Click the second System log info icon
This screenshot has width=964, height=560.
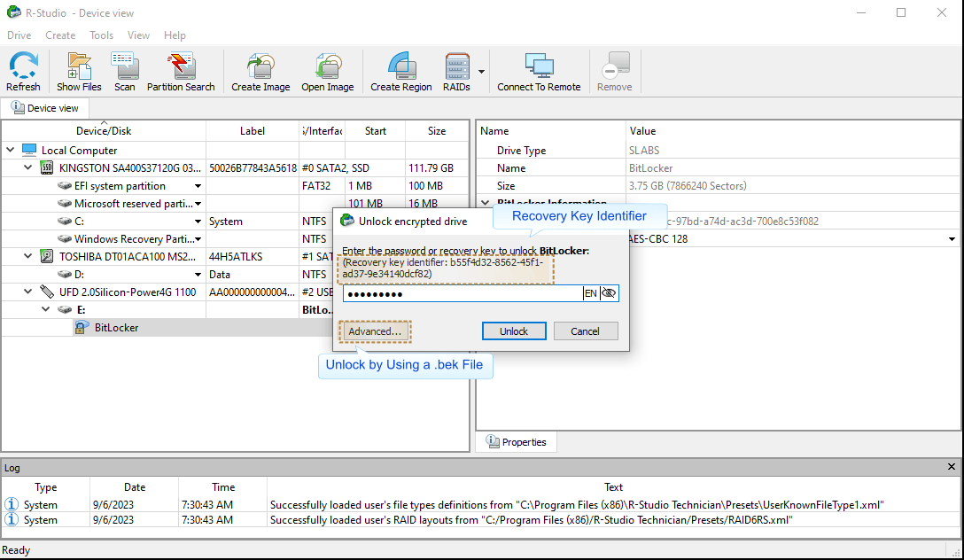12,519
